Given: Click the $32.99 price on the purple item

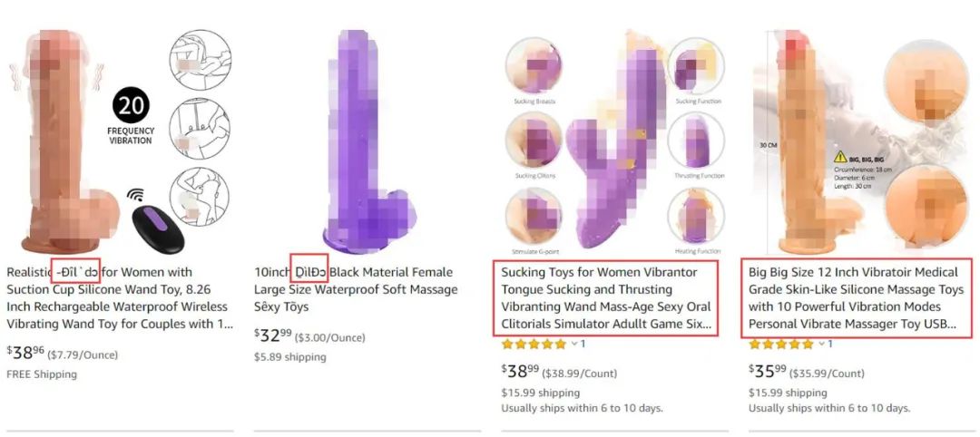Looking at the screenshot, I should coord(273,335).
